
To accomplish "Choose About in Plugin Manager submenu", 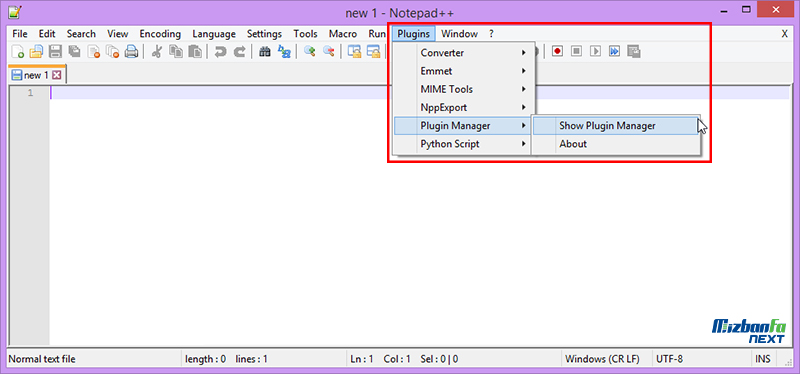I will [615, 144].
